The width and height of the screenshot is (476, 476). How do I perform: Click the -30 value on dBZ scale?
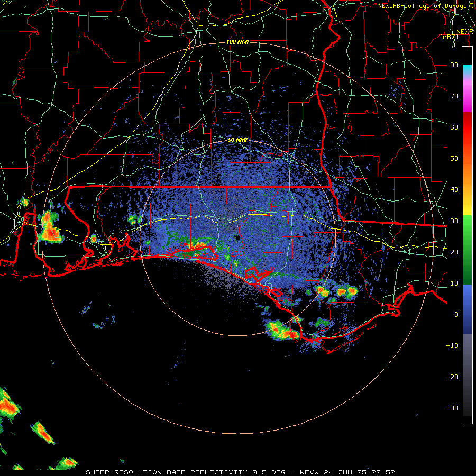click(x=452, y=408)
